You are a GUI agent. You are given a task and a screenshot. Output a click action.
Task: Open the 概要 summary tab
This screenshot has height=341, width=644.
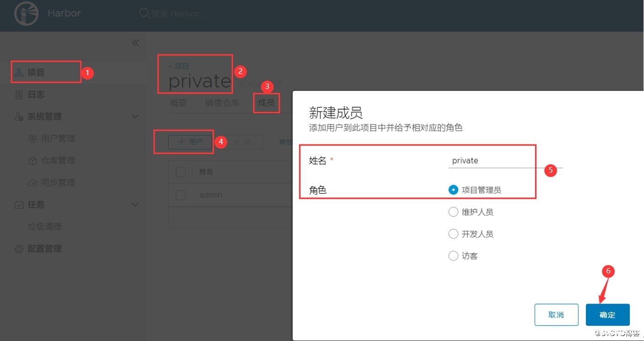pos(178,102)
